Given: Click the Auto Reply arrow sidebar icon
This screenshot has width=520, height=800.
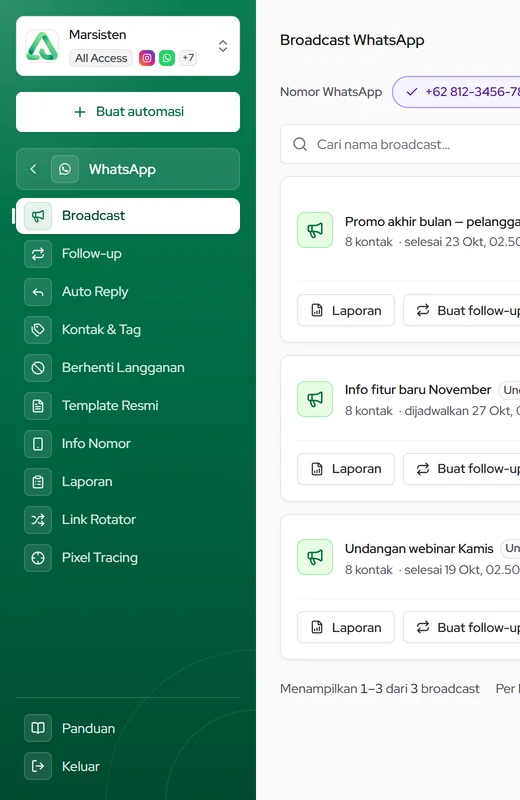Looking at the screenshot, I should (38, 292).
